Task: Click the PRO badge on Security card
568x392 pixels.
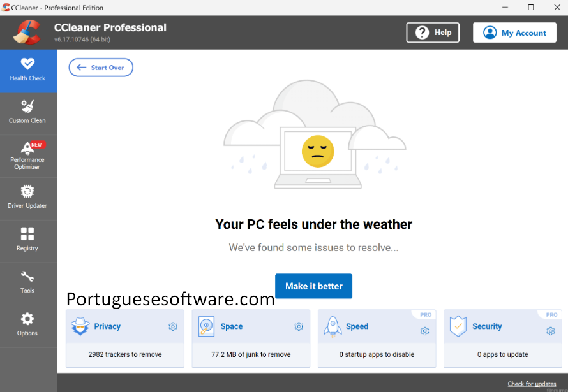Action: (551, 315)
